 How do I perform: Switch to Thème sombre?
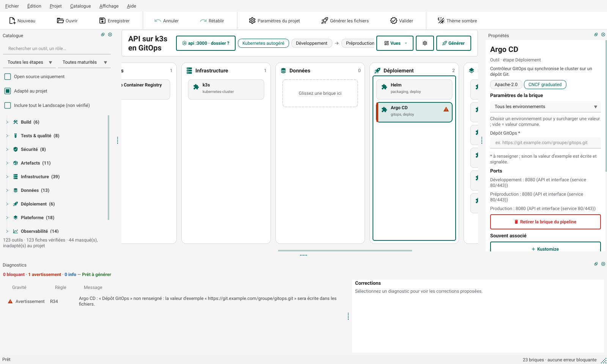tap(457, 20)
